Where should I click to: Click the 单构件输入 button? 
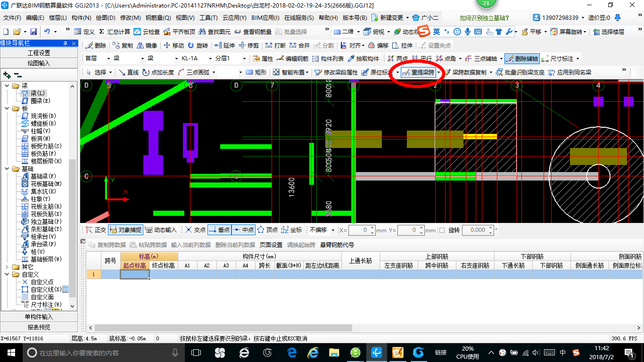(x=39, y=317)
